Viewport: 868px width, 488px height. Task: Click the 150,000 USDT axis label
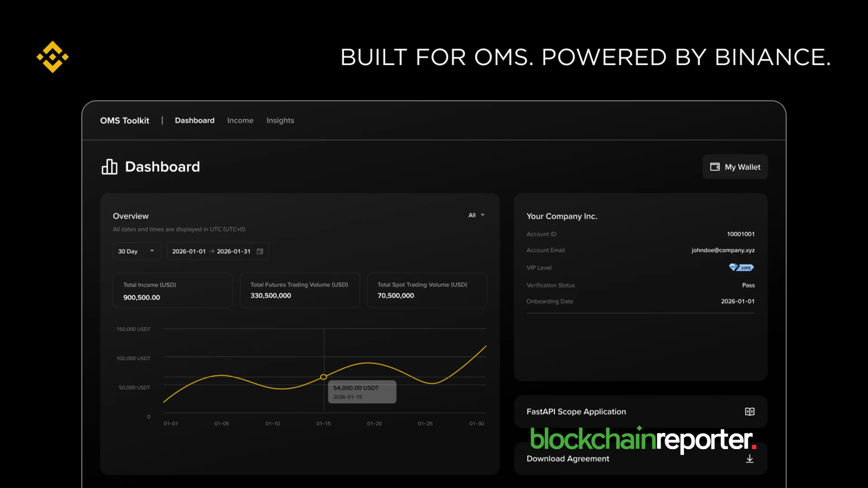(133, 329)
